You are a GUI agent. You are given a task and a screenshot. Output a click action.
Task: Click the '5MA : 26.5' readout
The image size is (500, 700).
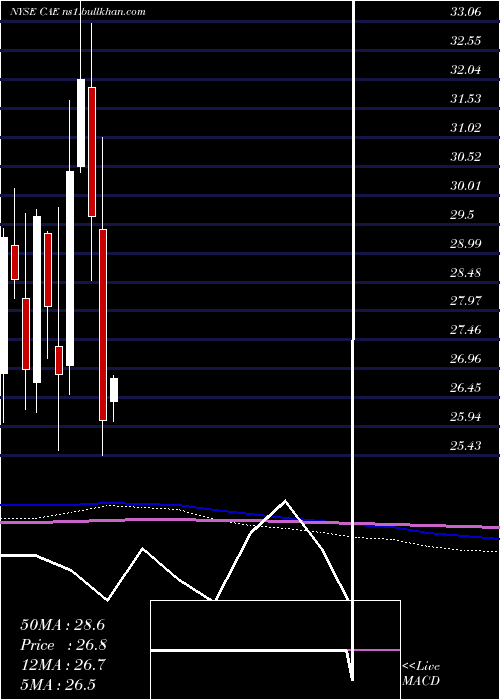[x=58, y=684]
